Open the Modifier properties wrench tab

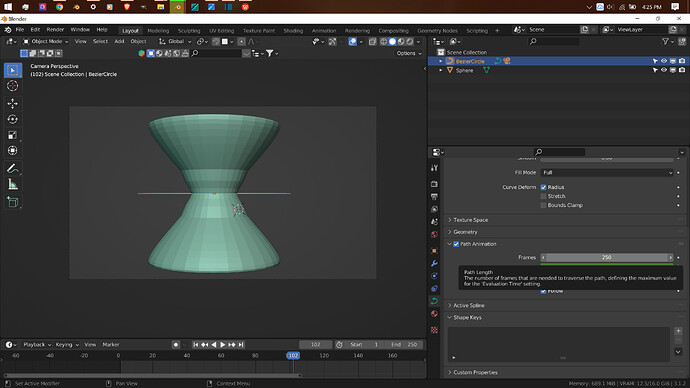pos(434,263)
